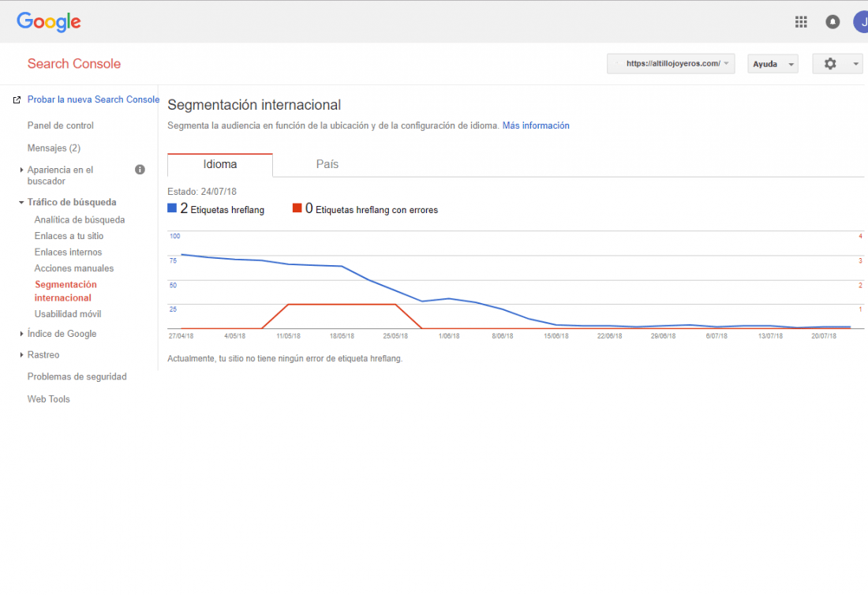Click the 1/06/18 date label on the chart
The width and height of the screenshot is (868, 595).
pos(449,336)
